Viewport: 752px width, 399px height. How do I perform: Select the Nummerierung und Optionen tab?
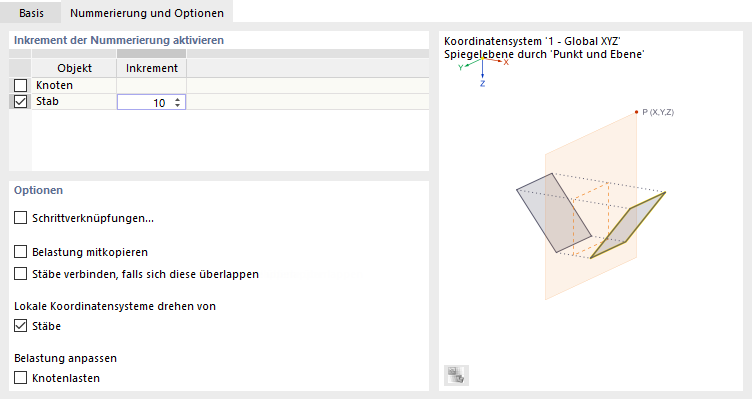(147, 13)
